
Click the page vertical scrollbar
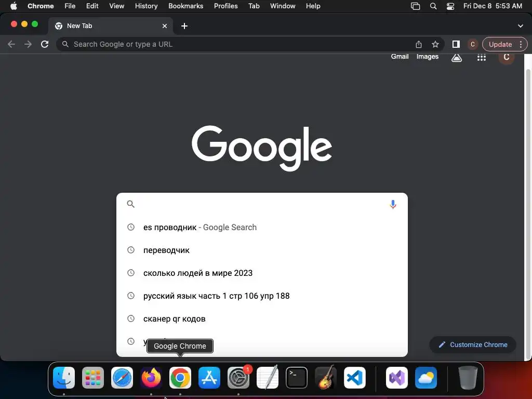coord(528,214)
